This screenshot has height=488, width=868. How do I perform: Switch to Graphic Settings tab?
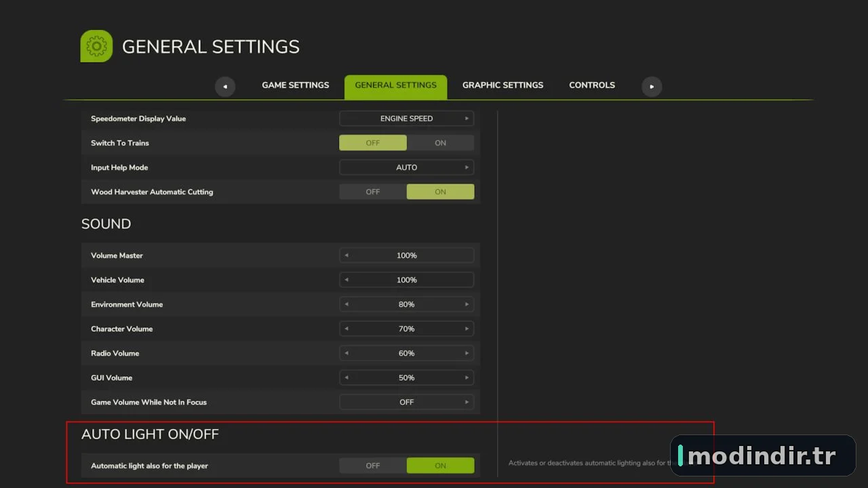click(503, 85)
